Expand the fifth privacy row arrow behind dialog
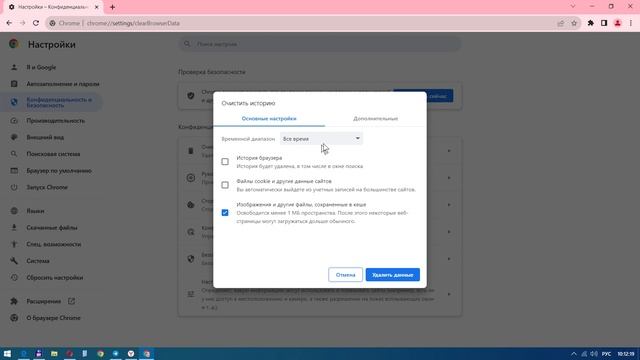The height and width of the screenshot is (360, 640). click(x=449, y=259)
